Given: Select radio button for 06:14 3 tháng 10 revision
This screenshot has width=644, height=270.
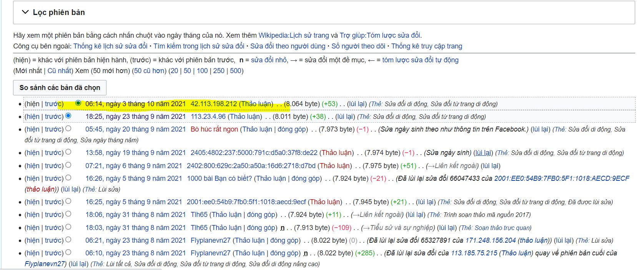Looking at the screenshot, I should click(78, 103).
